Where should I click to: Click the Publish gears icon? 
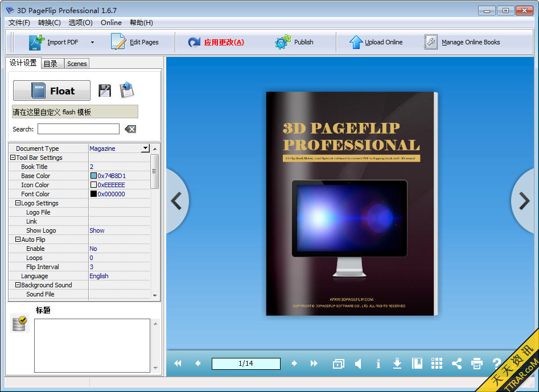(282, 42)
